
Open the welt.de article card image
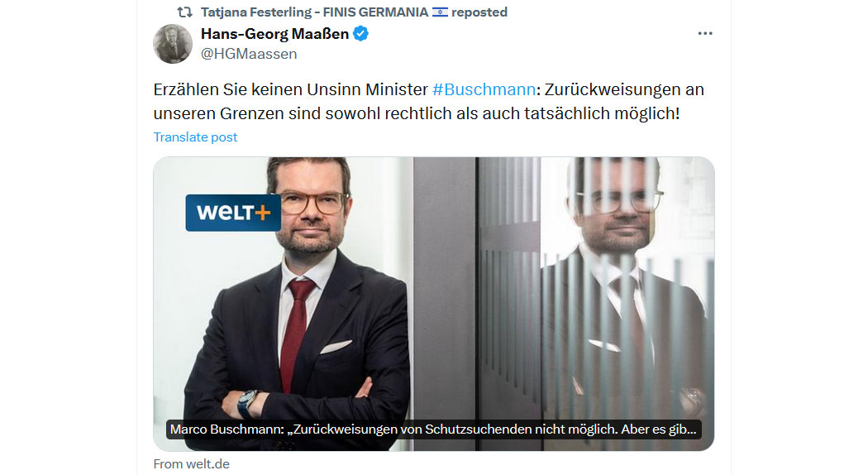tap(433, 304)
